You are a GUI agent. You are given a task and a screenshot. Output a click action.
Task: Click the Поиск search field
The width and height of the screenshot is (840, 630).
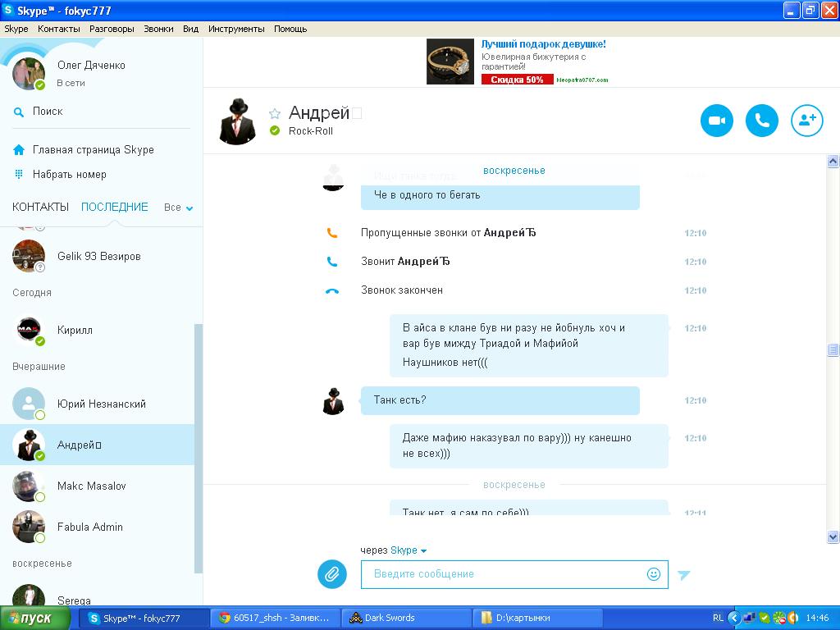click(48, 112)
